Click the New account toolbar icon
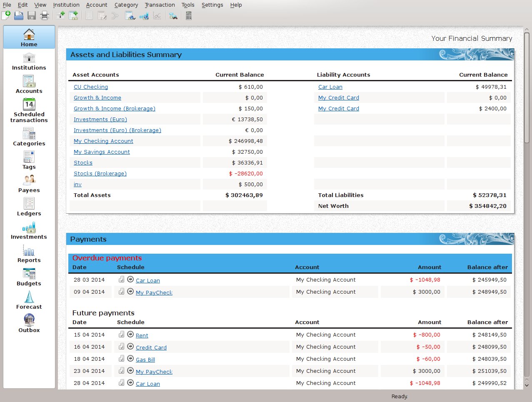Image resolution: width=532 pixels, height=402 pixels. 74,16
